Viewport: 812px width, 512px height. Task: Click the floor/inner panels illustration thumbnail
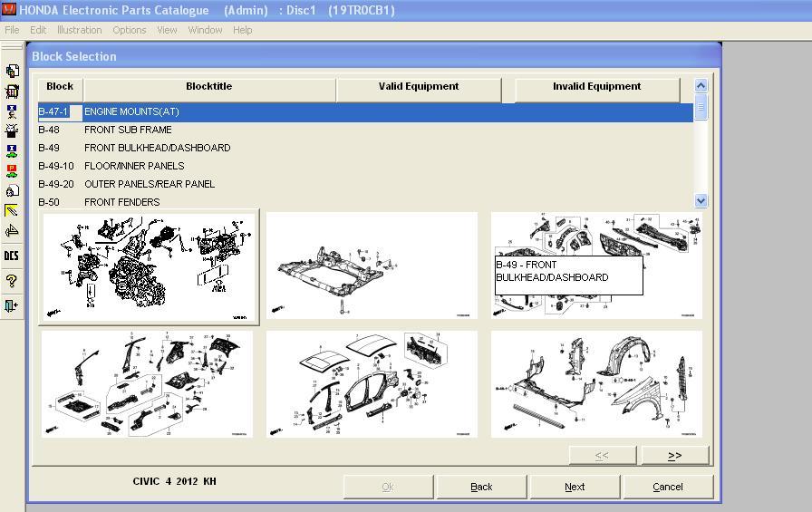[147, 384]
